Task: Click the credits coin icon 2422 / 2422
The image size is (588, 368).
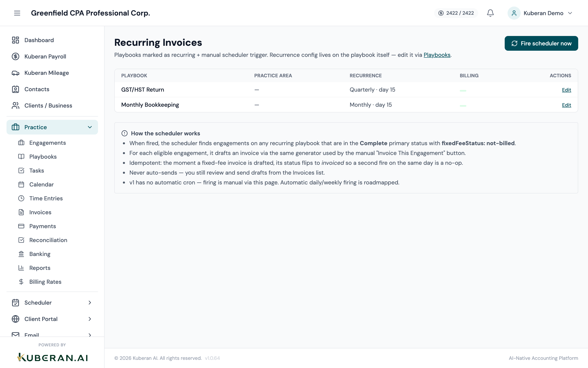Action: tap(441, 13)
